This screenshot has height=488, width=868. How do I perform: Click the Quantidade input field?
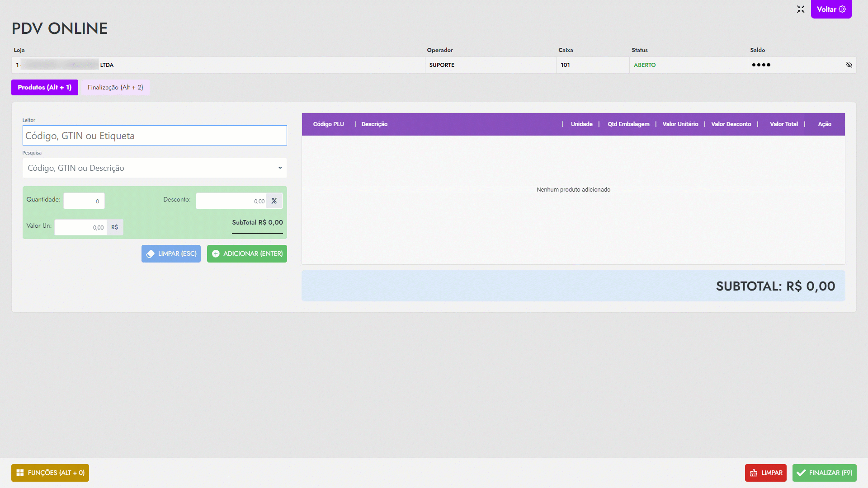[x=84, y=201]
